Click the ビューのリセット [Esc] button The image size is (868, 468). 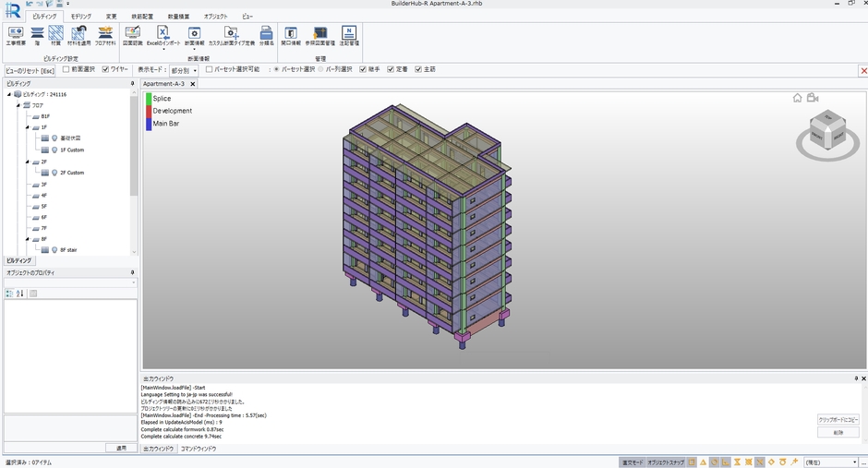click(30, 70)
